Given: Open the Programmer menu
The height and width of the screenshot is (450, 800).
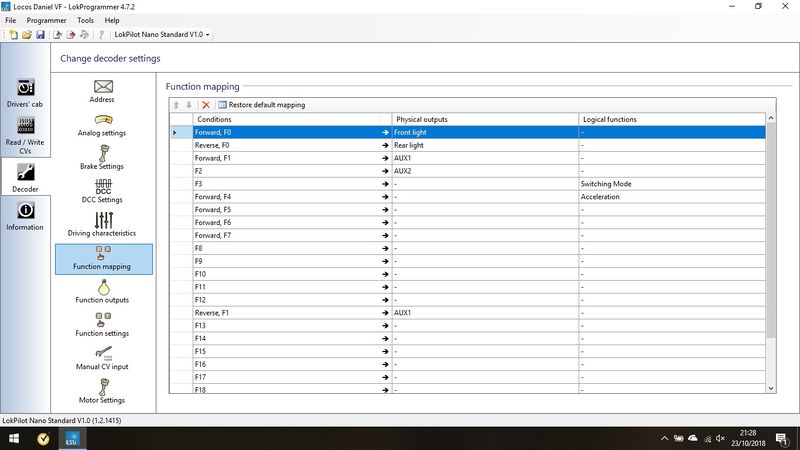Looking at the screenshot, I should click(x=46, y=20).
